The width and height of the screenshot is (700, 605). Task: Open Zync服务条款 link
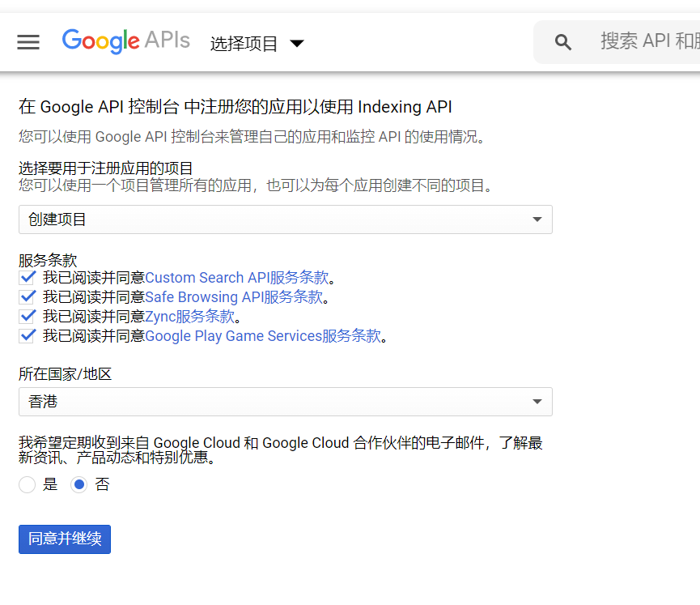click(189, 317)
